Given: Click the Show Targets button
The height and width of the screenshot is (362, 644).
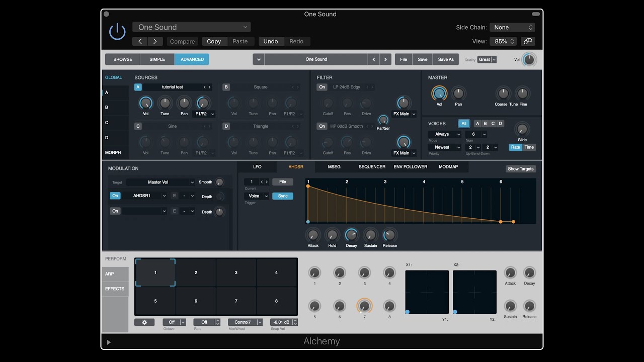Looking at the screenshot, I should [x=521, y=169].
